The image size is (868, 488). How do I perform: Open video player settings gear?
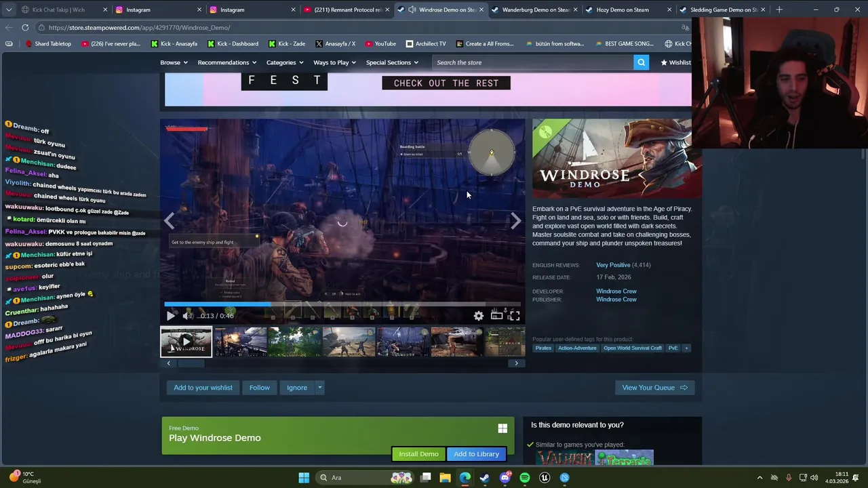point(479,316)
